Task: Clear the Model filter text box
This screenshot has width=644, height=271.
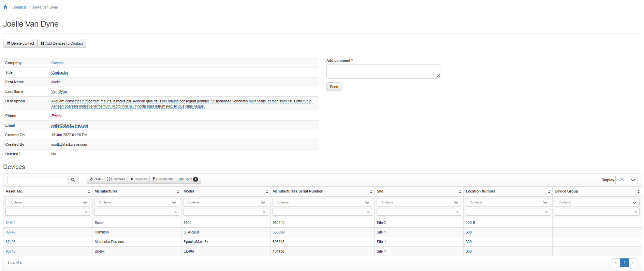Action: [264, 212]
